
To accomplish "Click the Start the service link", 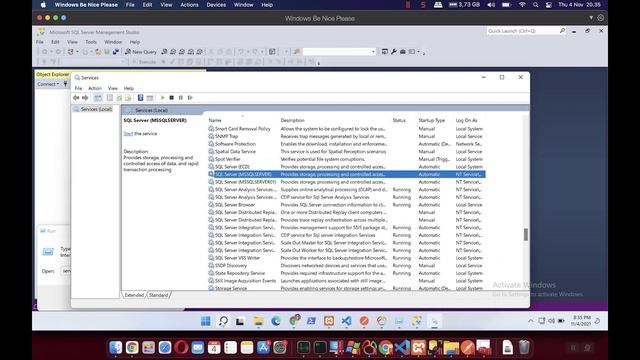I will pos(128,133).
